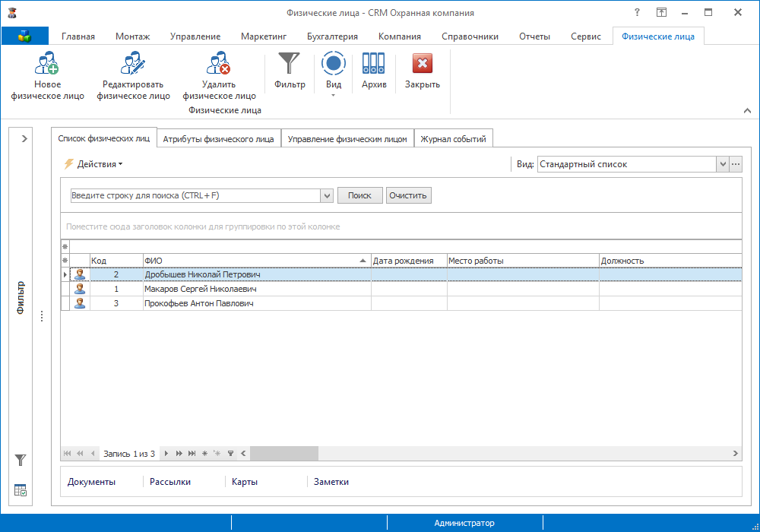Click the Код column header
760x532 pixels.
[x=116, y=261]
